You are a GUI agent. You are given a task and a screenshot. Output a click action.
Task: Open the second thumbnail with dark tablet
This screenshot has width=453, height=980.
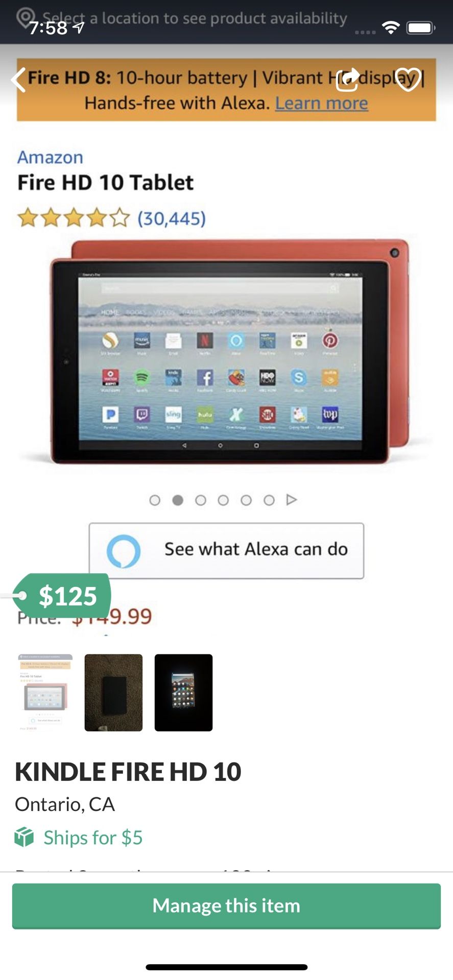113,693
